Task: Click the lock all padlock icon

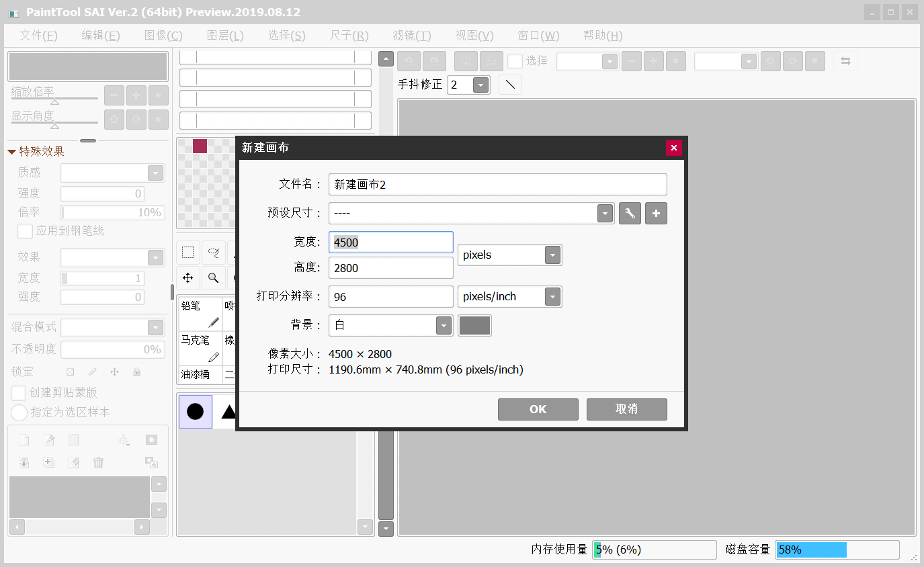Action: (x=136, y=372)
